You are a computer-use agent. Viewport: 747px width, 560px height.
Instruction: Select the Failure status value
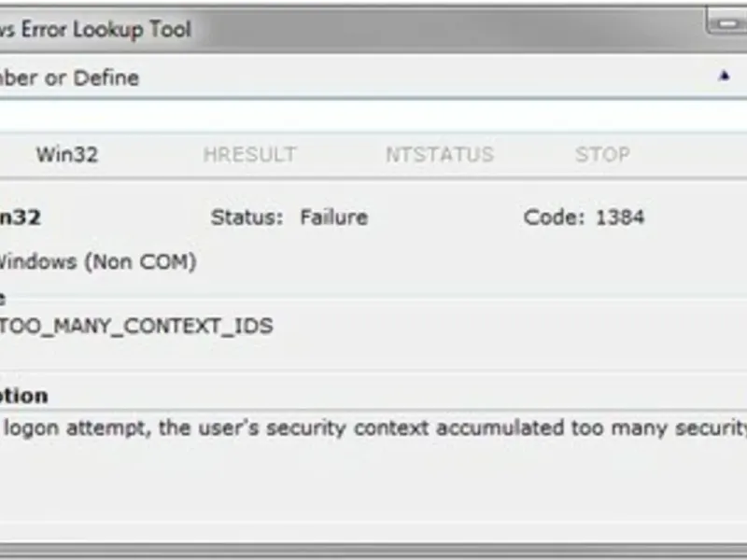click(x=333, y=217)
